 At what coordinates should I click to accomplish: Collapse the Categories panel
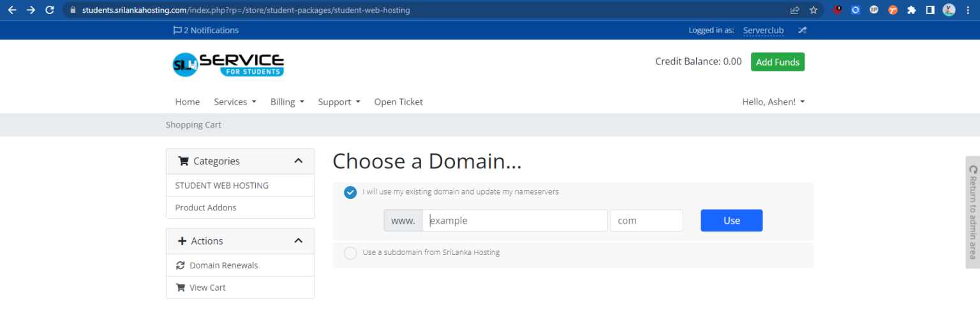tap(298, 161)
